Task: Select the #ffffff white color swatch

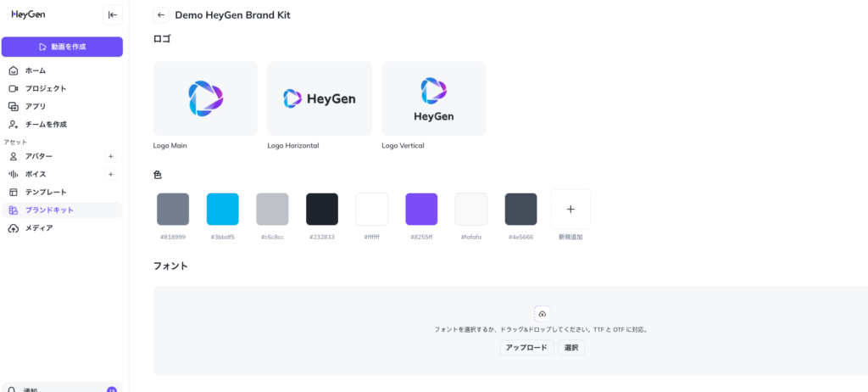Action: pyautogui.click(x=372, y=209)
